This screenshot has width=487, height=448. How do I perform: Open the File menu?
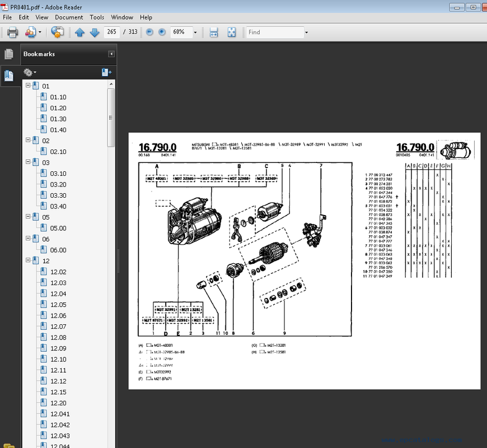pos(7,17)
